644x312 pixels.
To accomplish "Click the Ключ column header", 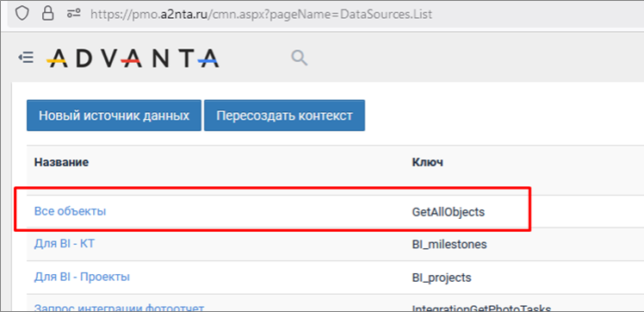I will (428, 162).
